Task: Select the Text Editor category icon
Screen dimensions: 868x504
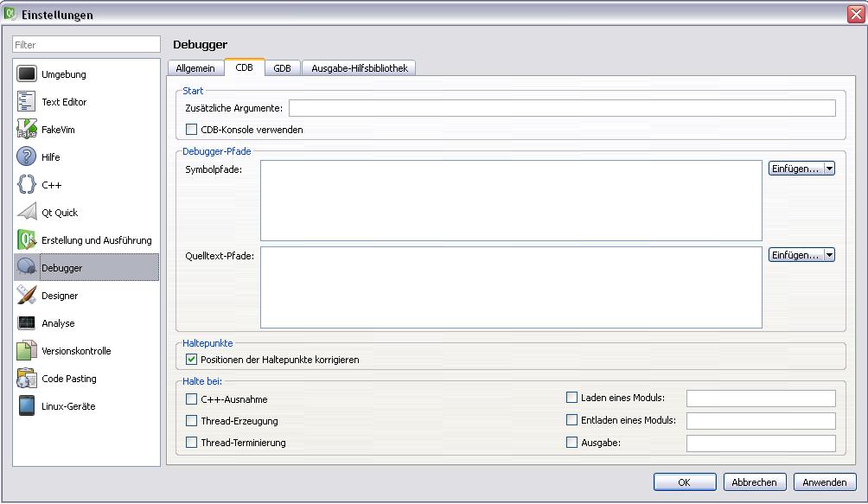Action: 27,101
